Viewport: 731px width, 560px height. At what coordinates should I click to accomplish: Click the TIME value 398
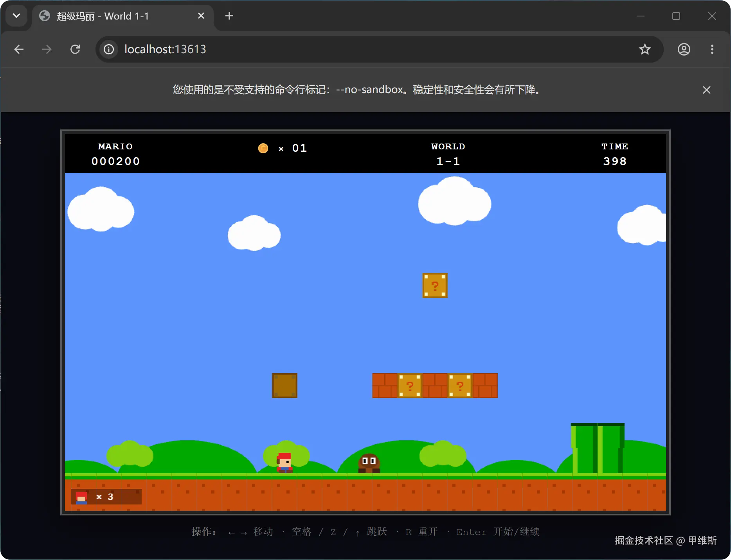[x=615, y=161]
